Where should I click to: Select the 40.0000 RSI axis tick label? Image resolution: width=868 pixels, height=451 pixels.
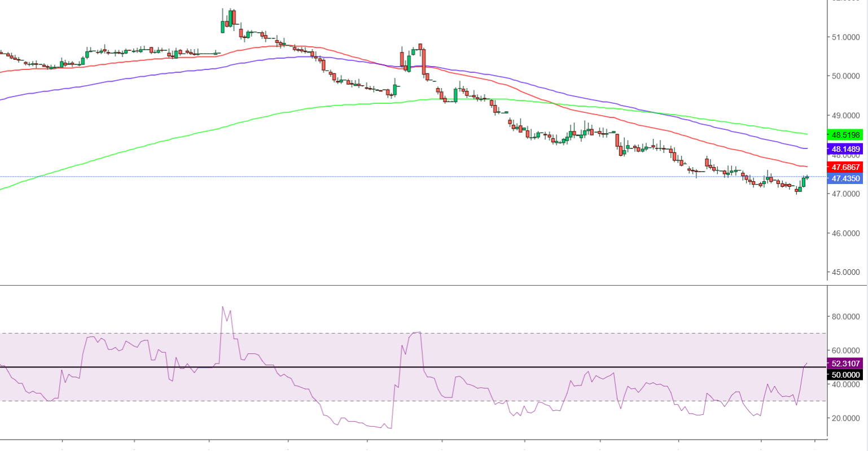tap(846, 384)
